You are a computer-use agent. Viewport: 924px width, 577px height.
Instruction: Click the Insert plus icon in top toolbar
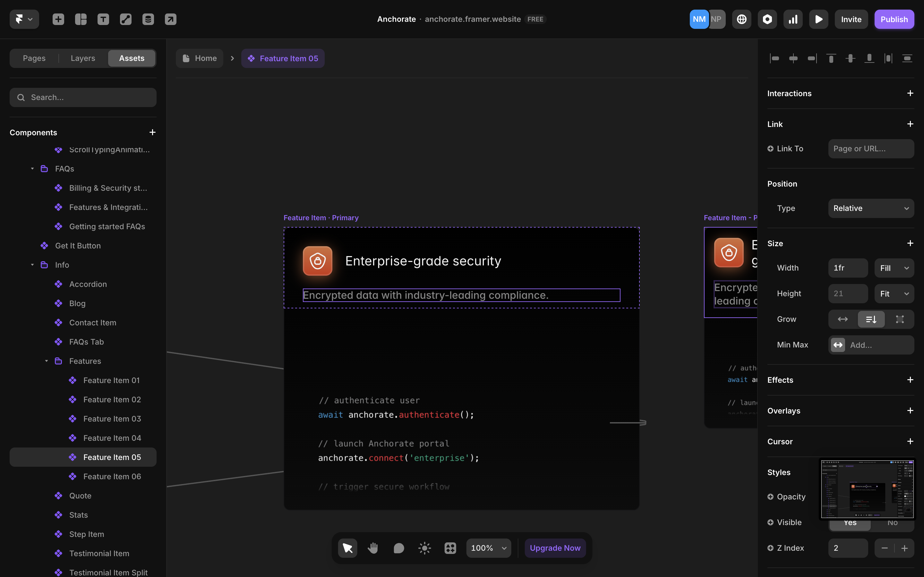coord(58,19)
